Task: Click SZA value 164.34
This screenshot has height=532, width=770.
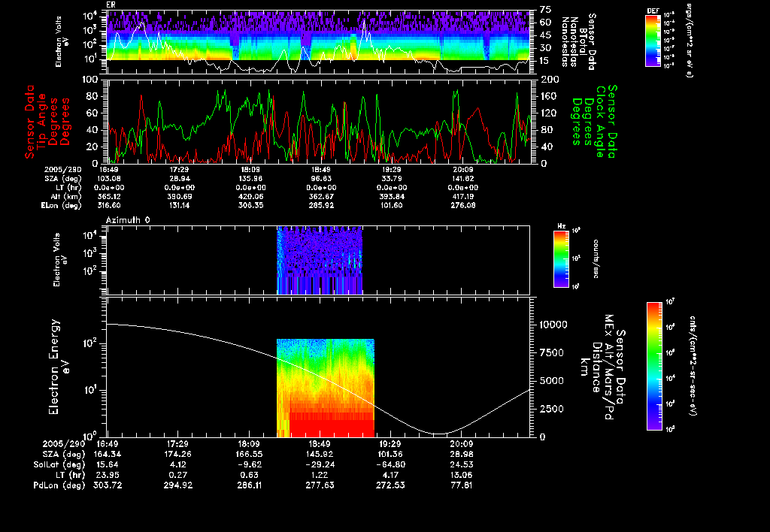Action: tap(108, 455)
